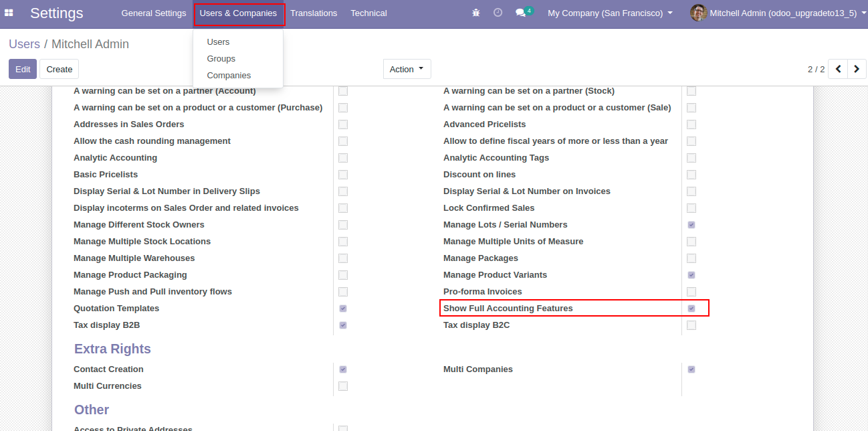Click the debug bug icon
Screen dimensions: 868x431
click(x=476, y=13)
